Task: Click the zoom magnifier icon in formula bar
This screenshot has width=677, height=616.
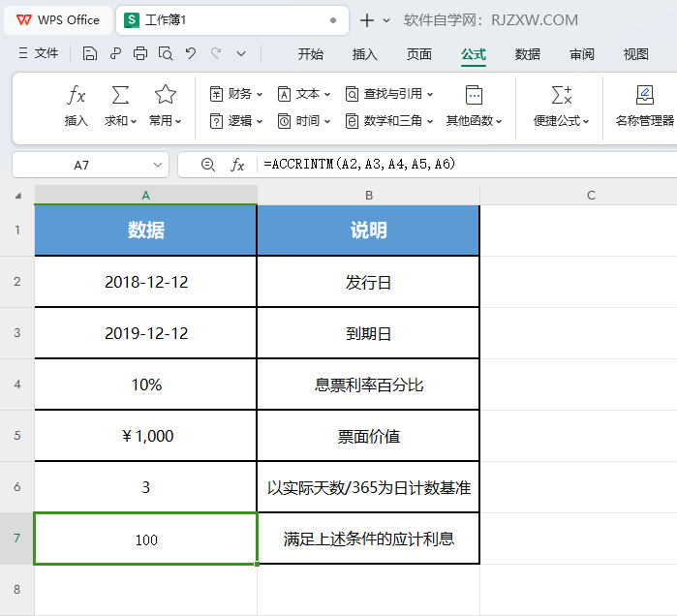Action: coord(207,165)
